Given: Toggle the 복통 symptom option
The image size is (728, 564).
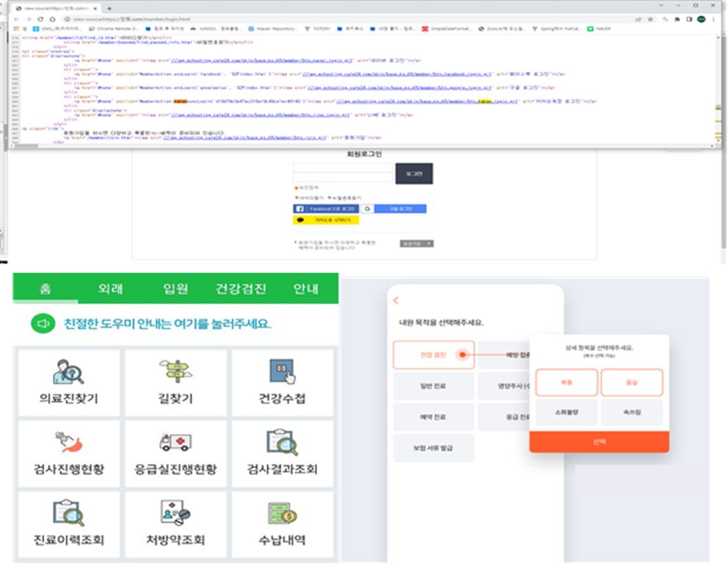Looking at the screenshot, I should (566, 383).
